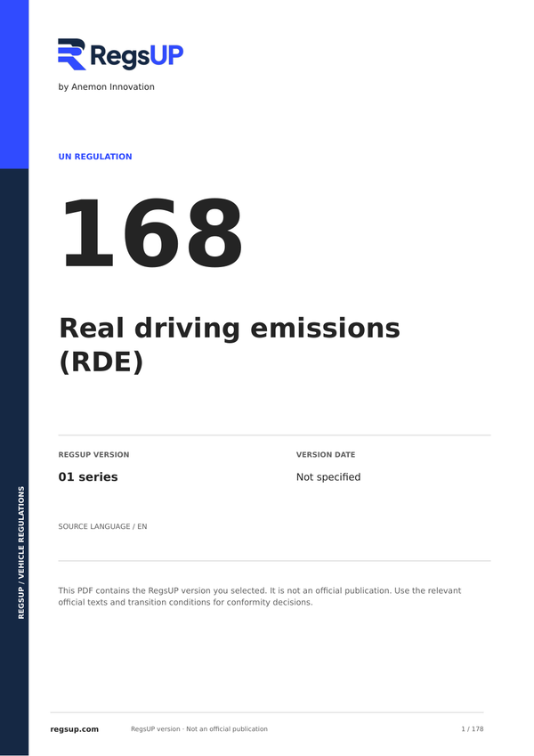Open the regsup.com footer link
Screen dimensions: 534x756
[x=74, y=729]
